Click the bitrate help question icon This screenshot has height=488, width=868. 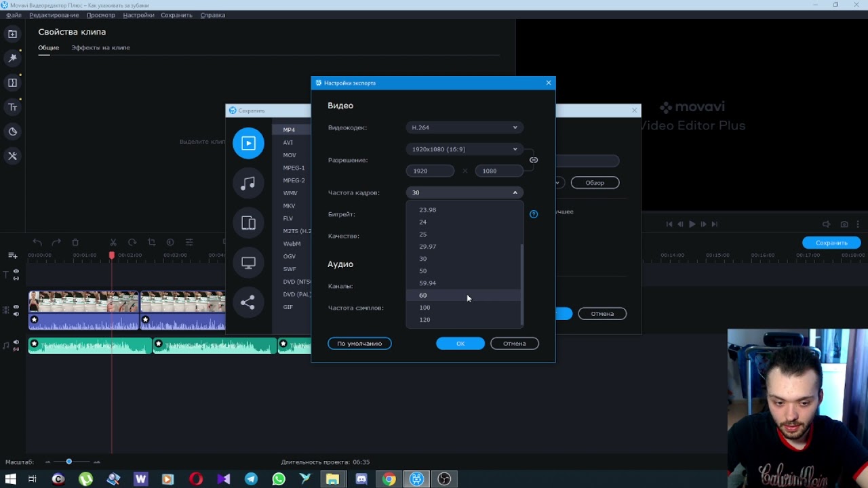(534, 214)
